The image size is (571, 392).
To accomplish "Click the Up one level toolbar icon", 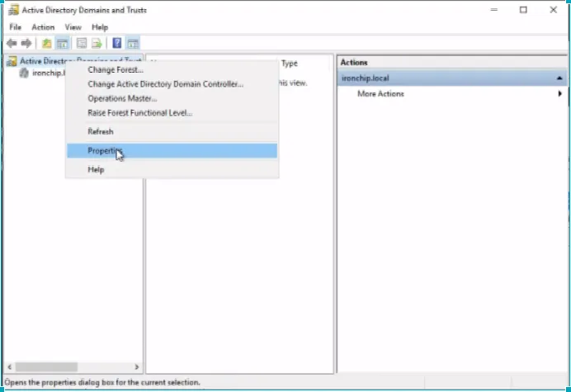I will pyautogui.click(x=46, y=44).
